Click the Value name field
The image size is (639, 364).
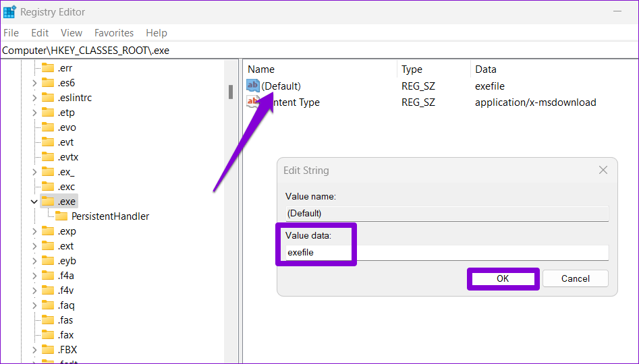447,214
